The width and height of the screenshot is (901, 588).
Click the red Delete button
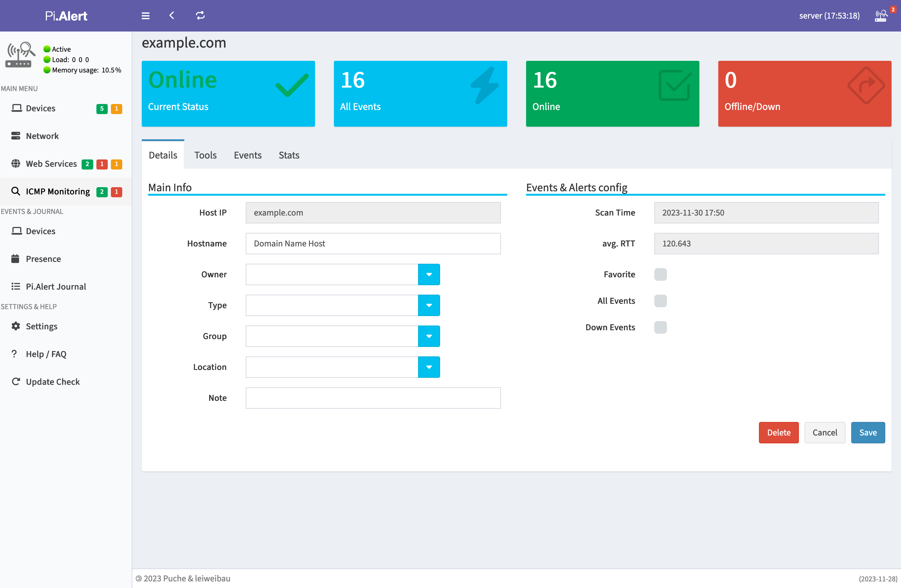[x=778, y=432]
